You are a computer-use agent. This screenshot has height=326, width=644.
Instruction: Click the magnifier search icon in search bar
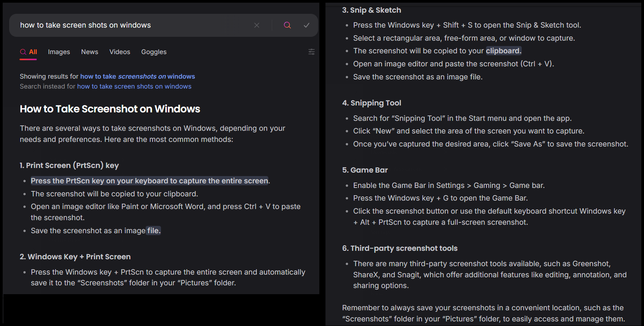click(x=287, y=25)
